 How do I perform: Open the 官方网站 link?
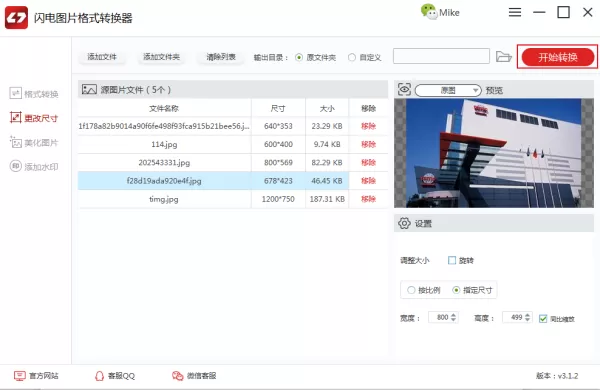click(x=36, y=376)
